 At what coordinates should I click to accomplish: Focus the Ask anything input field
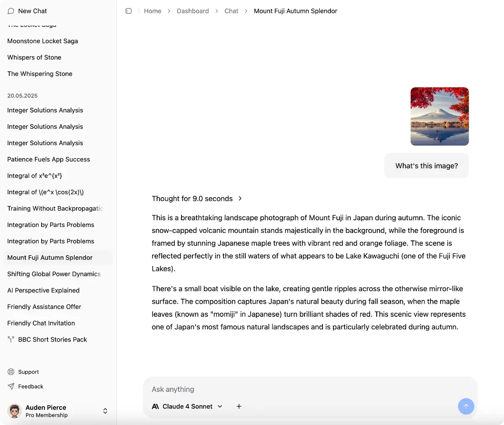[294, 389]
